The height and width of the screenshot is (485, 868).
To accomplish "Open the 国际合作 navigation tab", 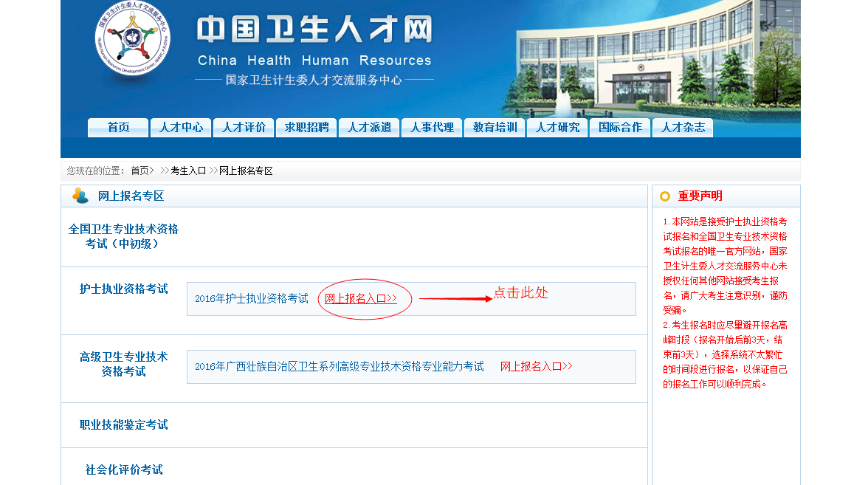I will tap(620, 128).
